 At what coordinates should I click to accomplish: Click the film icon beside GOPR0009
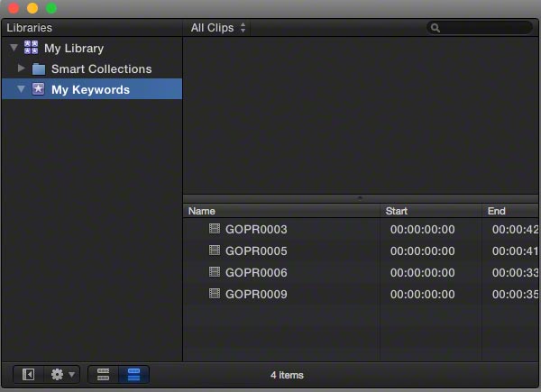pos(215,294)
